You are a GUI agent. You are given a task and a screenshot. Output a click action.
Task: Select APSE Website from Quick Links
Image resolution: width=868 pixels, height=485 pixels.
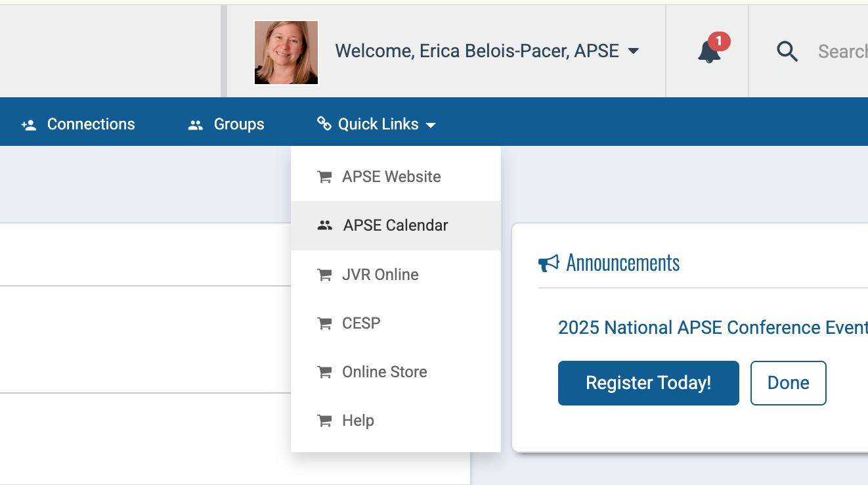[396, 177]
